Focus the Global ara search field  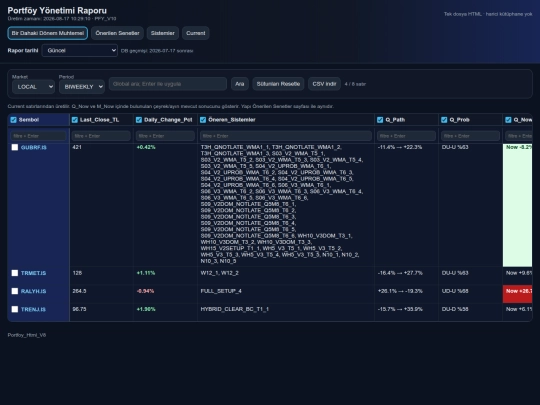pos(168,84)
